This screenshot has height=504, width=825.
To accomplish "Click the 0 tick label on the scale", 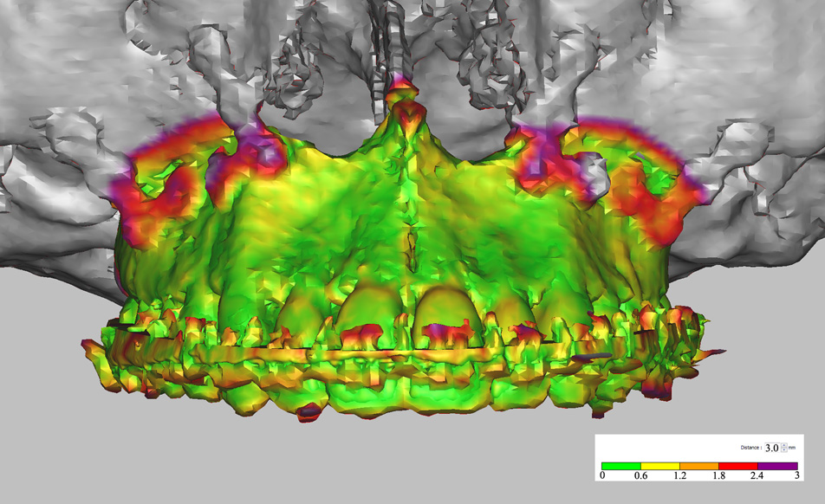I will point(603,475).
